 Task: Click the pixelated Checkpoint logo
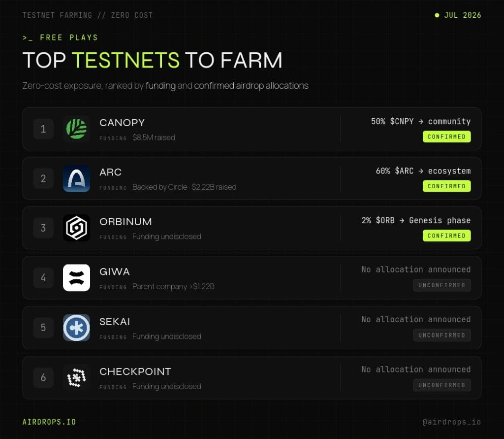[x=76, y=377]
